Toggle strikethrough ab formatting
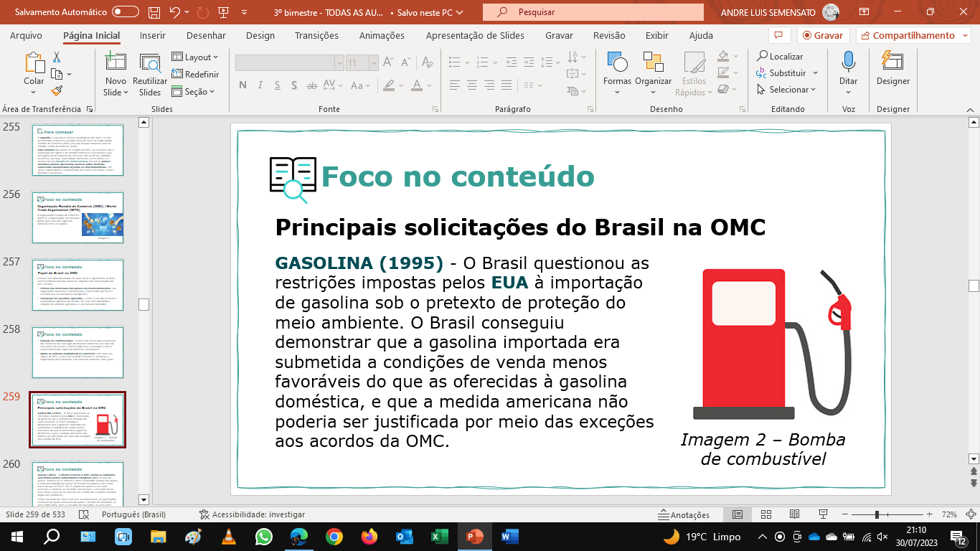The width and height of the screenshot is (980, 551). (x=312, y=85)
